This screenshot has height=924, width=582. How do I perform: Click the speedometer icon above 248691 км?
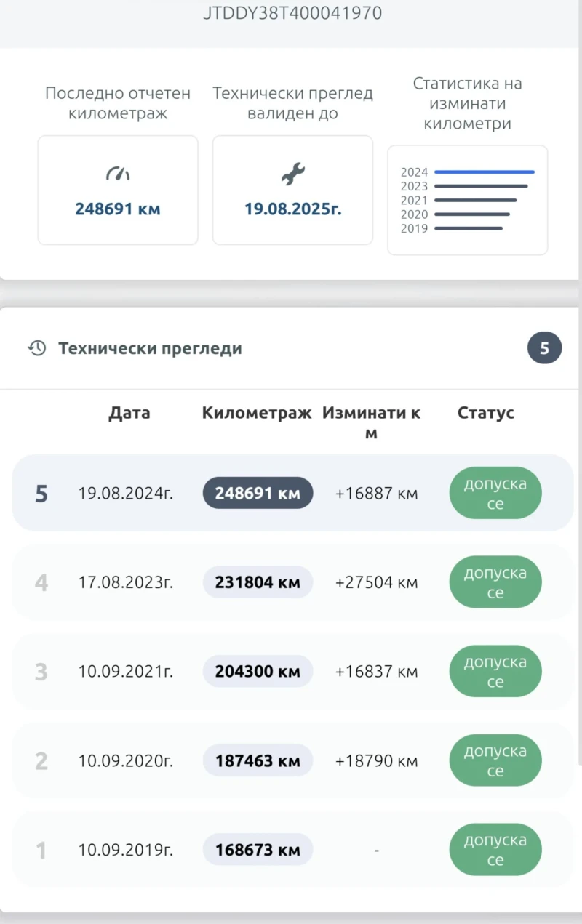point(117,174)
